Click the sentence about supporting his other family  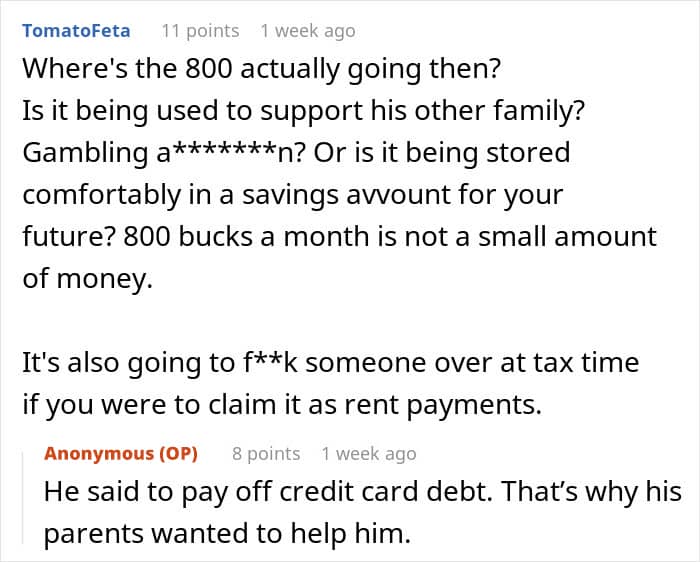(303, 111)
